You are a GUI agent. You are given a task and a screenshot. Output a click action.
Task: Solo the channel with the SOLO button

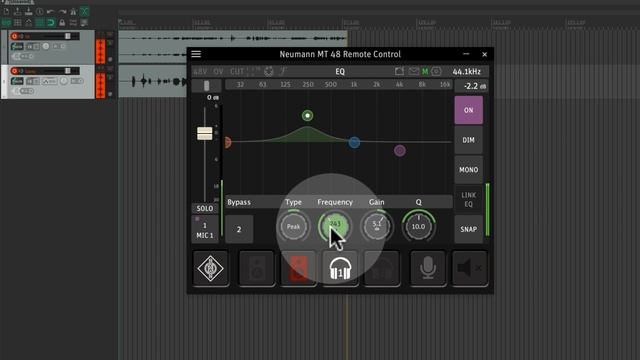pyautogui.click(x=204, y=209)
